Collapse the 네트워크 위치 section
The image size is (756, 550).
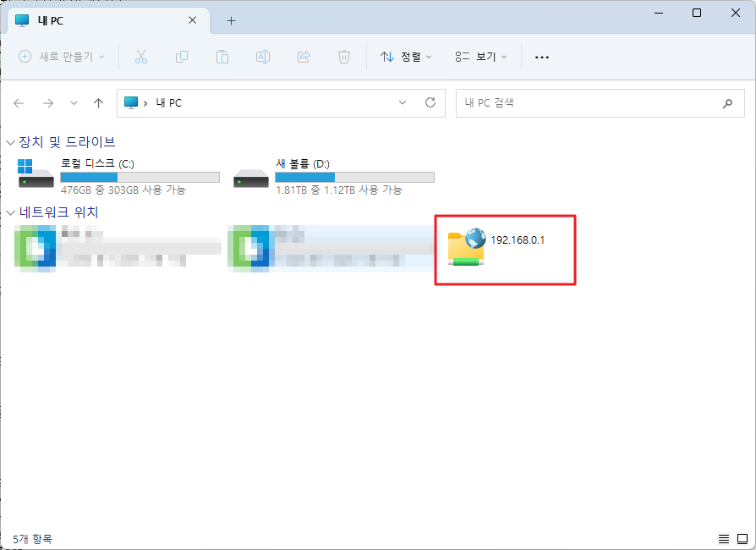pos(9,212)
